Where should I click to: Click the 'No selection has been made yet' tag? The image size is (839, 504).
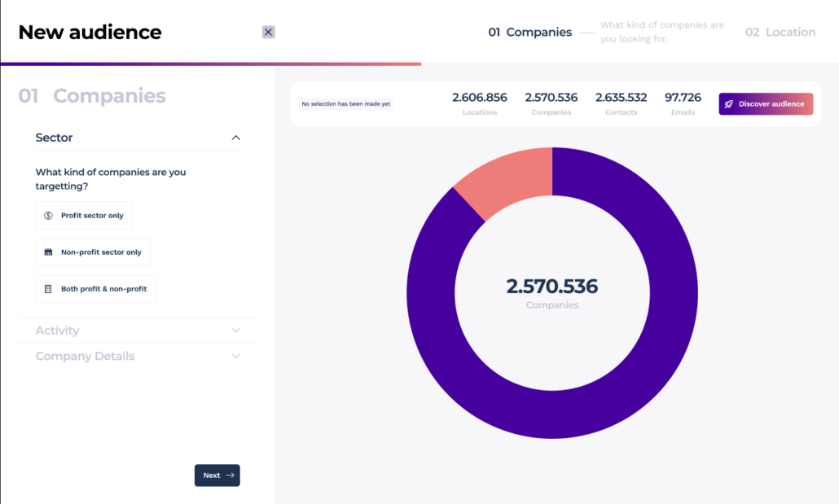tap(345, 104)
